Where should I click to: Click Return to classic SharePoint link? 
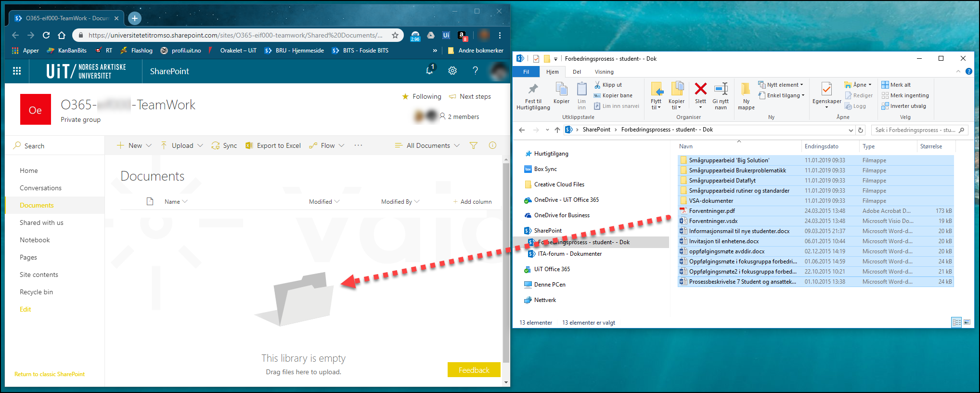(x=50, y=374)
